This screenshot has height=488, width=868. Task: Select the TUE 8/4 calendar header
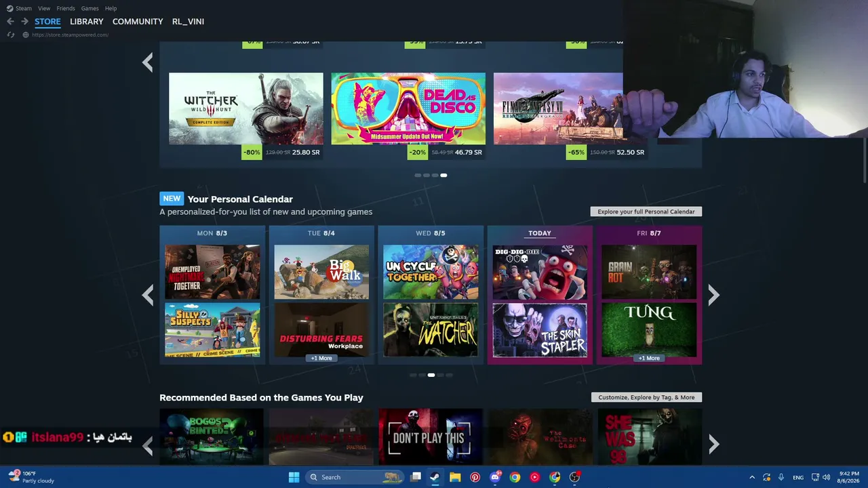321,233
